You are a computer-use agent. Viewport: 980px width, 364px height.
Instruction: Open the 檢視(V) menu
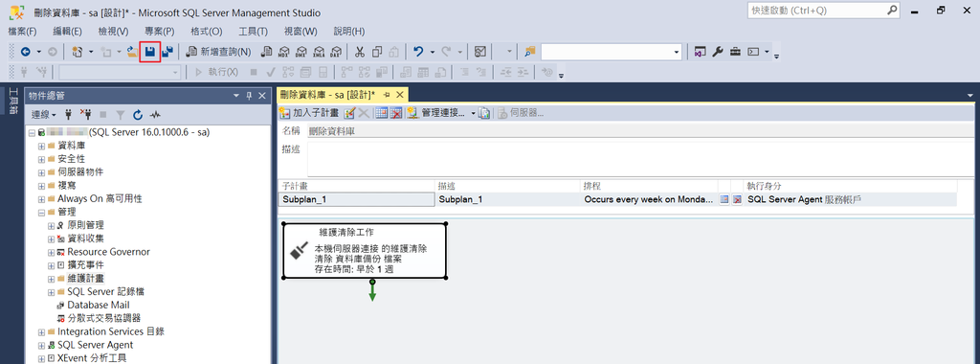(x=113, y=32)
